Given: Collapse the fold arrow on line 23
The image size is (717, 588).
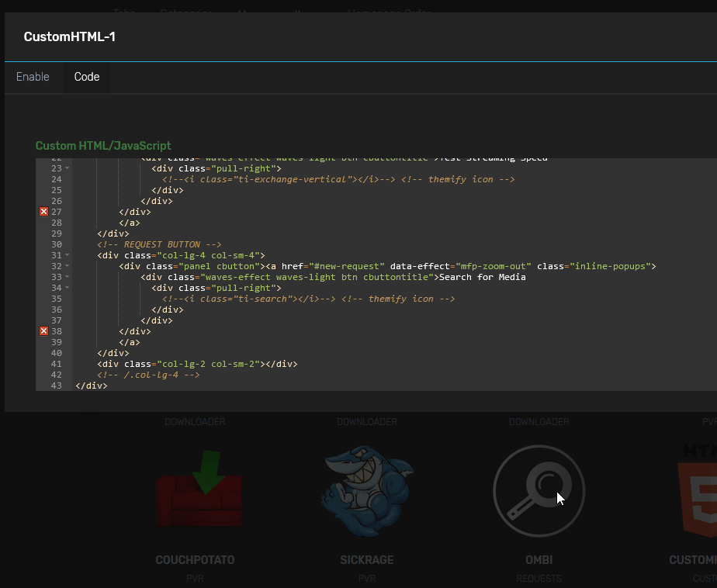Looking at the screenshot, I should tap(68, 168).
